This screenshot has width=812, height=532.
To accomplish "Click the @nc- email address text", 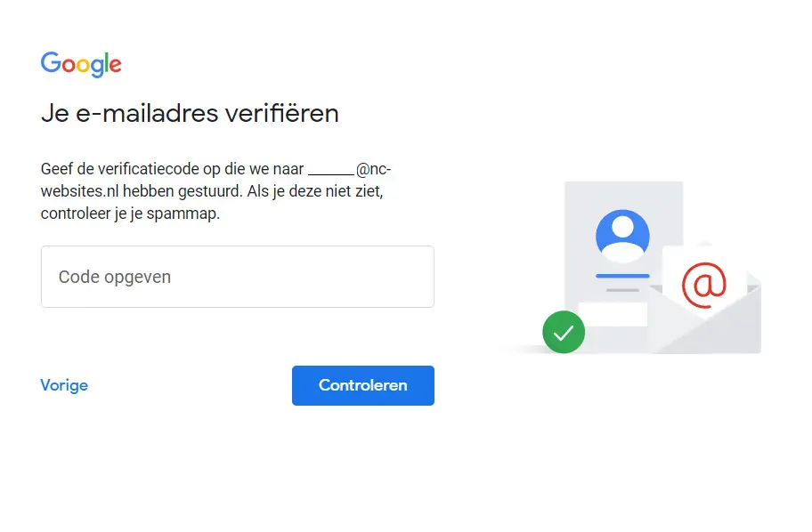I will coord(373,169).
